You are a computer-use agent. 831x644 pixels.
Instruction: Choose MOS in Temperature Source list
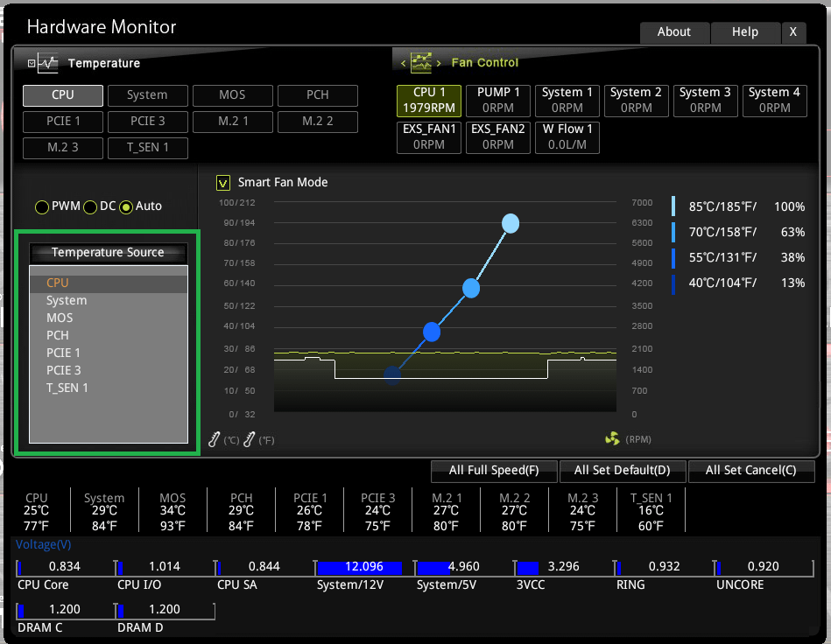point(109,318)
